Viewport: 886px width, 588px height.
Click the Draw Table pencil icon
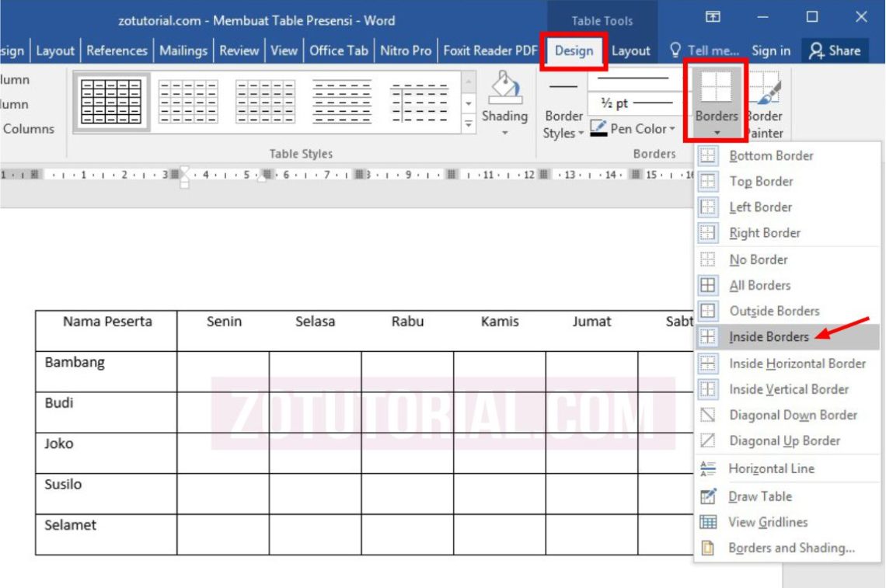[707, 496]
